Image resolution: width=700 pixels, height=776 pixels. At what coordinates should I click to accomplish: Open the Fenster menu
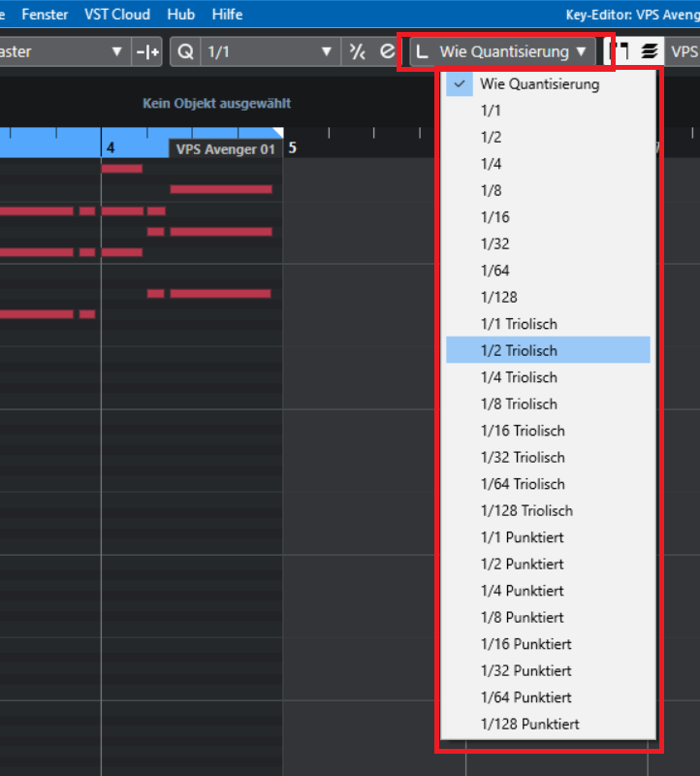(45, 15)
